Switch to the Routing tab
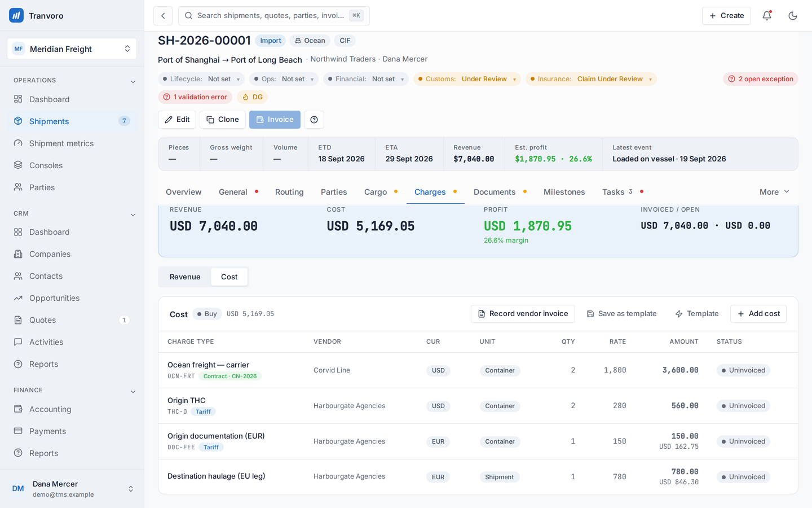Viewport: 812px width, 508px height. click(289, 192)
